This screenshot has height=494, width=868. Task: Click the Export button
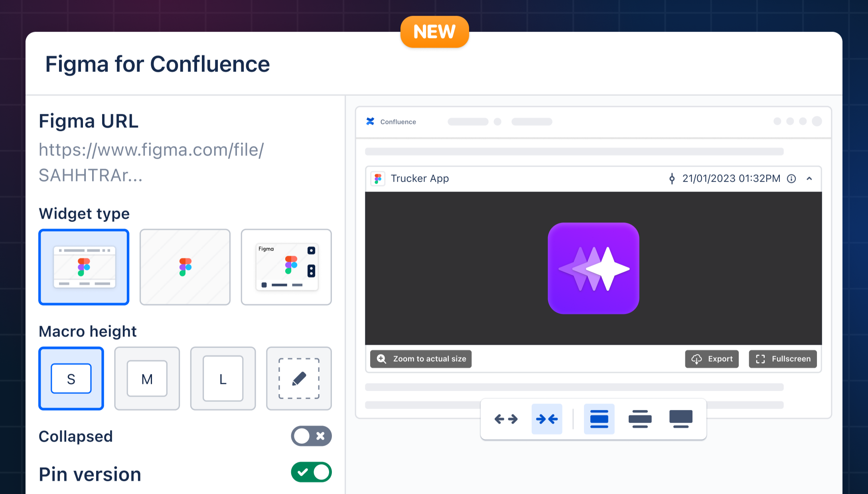(712, 359)
